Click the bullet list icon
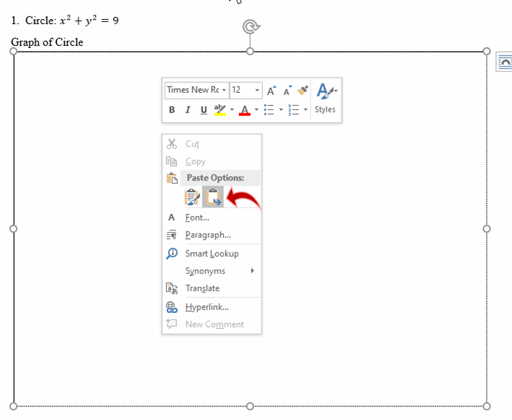512x420 pixels. 270,110
